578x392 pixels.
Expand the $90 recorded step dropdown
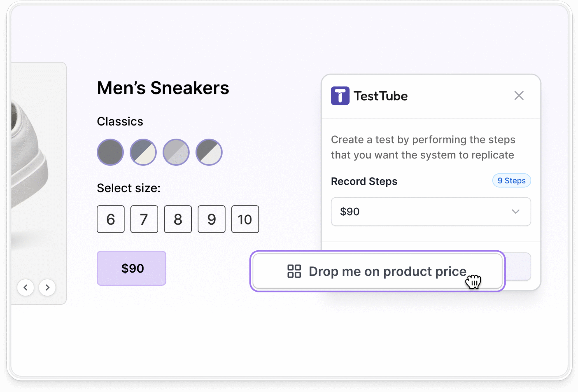[431, 212]
